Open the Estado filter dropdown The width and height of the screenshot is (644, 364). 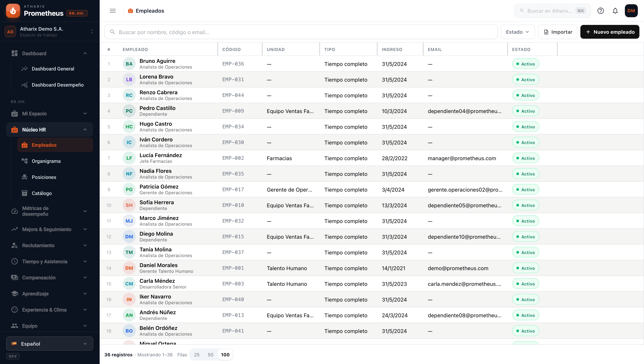point(518,32)
